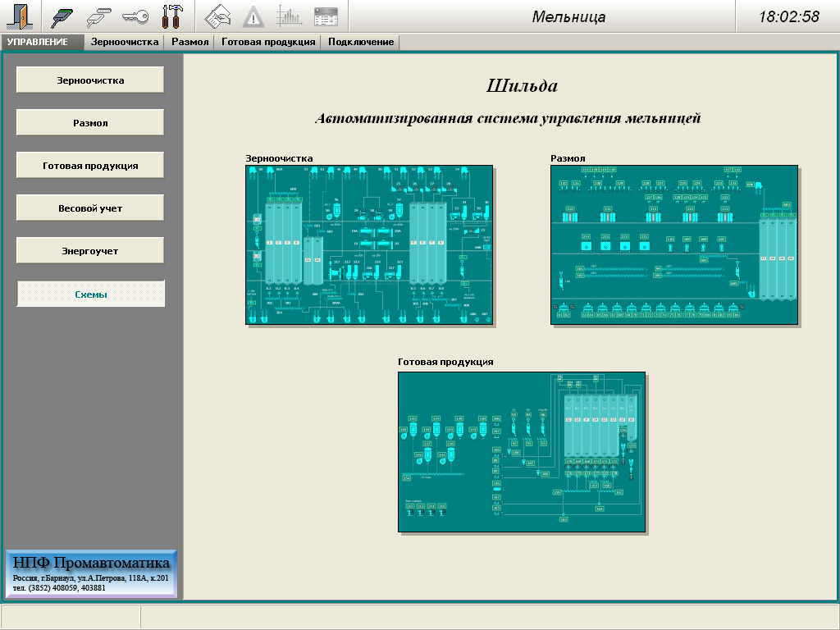Click the table journal icon
Image resolution: width=840 pixels, height=630 pixels.
pyautogui.click(x=326, y=16)
